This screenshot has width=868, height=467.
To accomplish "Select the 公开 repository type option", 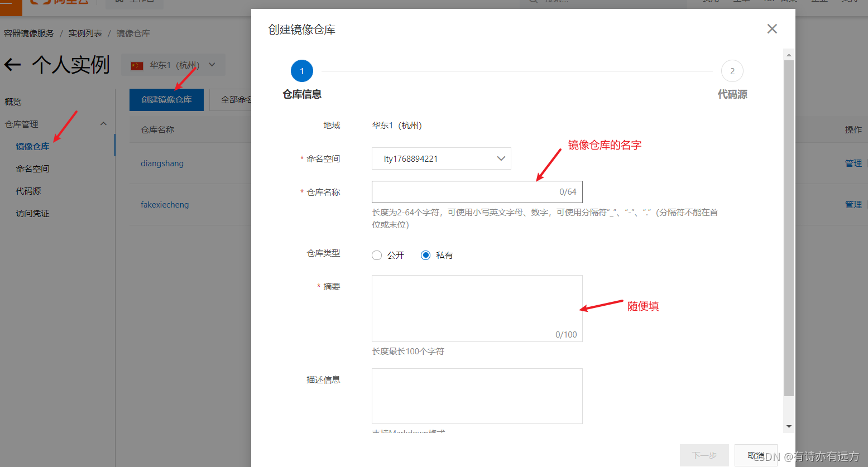I will click(377, 255).
